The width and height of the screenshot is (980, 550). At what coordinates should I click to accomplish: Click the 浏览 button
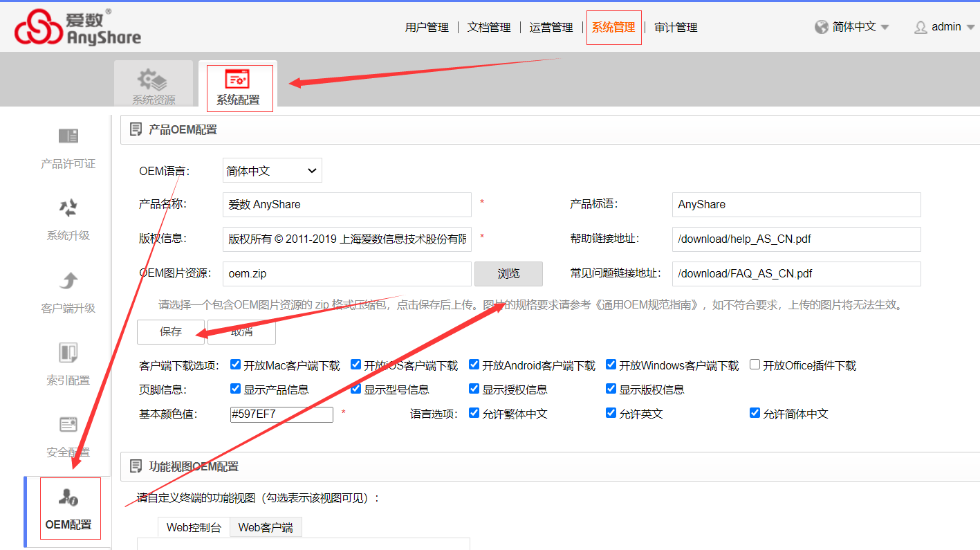(508, 274)
